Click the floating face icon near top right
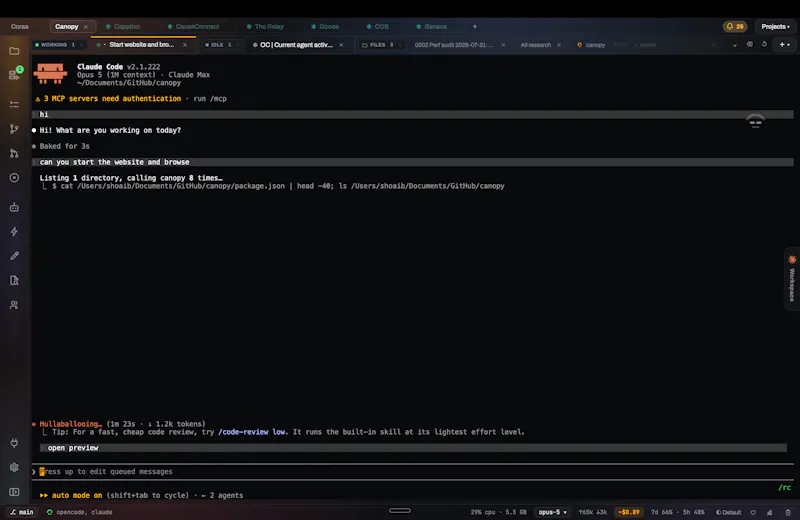Viewport: 800px width, 520px height. pyautogui.click(x=755, y=121)
